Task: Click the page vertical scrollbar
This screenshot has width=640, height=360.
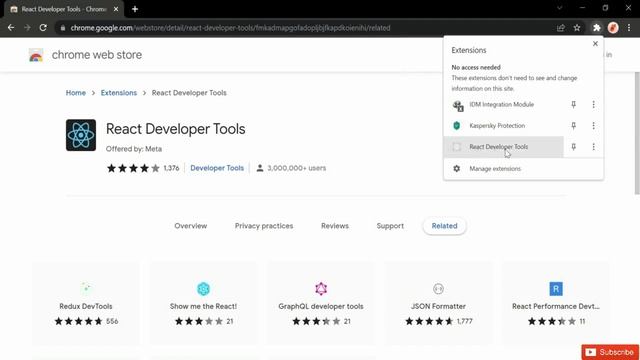Action: coord(637,133)
